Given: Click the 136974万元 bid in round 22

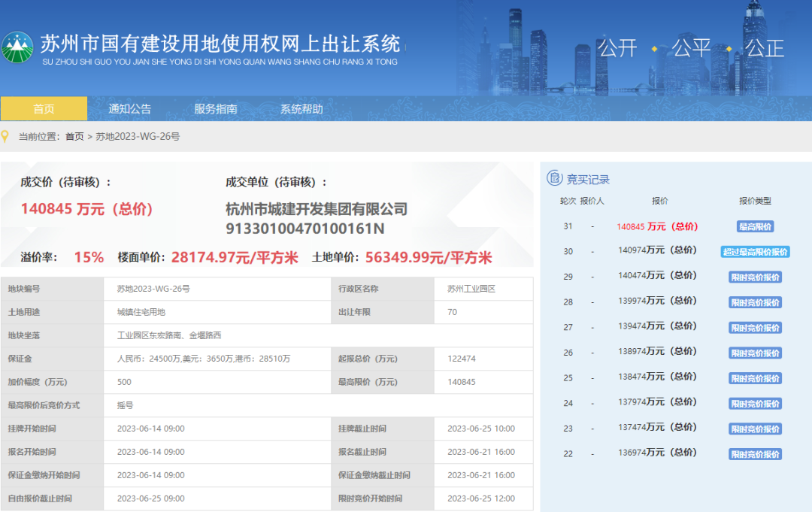Looking at the screenshot, I should click(657, 453).
